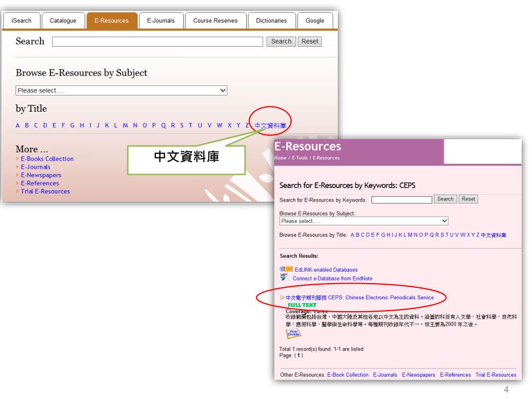This screenshot has width=532, height=399.
Task: Click Reset button on the results page
Action: [468, 199]
